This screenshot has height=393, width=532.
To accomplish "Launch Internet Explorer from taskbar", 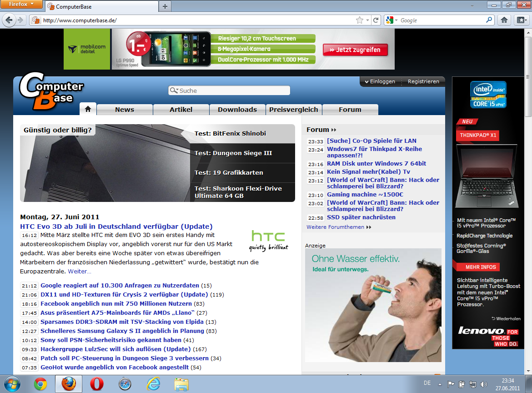I will (153, 384).
